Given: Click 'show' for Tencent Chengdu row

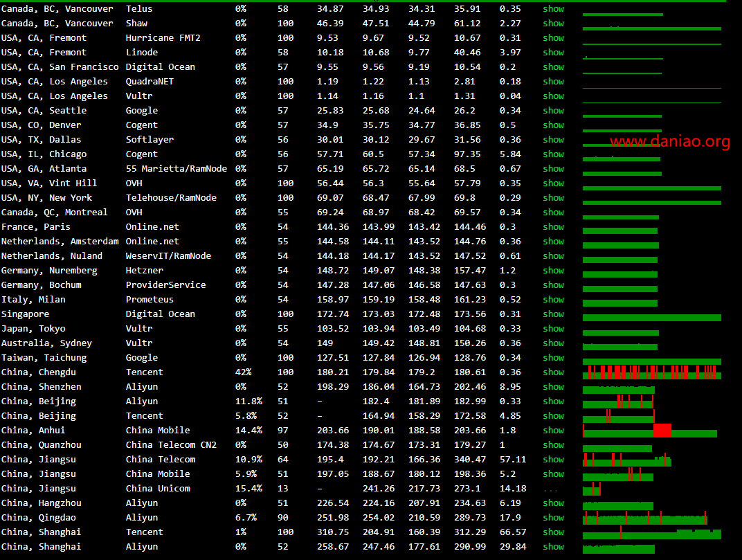Looking at the screenshot, I should [553, 372].
